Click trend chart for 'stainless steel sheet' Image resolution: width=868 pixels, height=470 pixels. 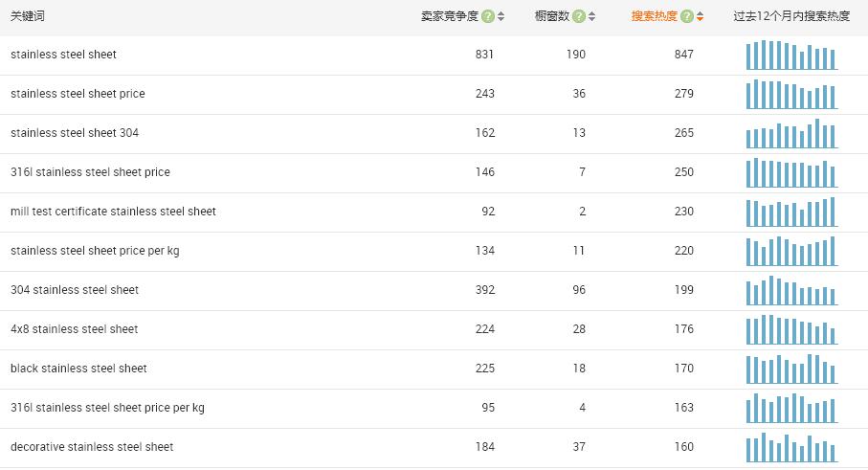(791, 56)
